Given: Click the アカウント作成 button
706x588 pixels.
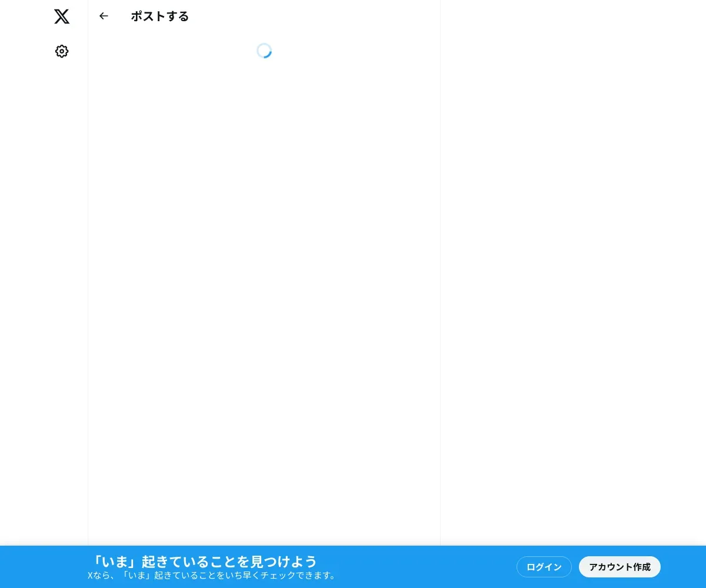Looking at the screenshot, I should pyautogui.click(x=620, y=567).
